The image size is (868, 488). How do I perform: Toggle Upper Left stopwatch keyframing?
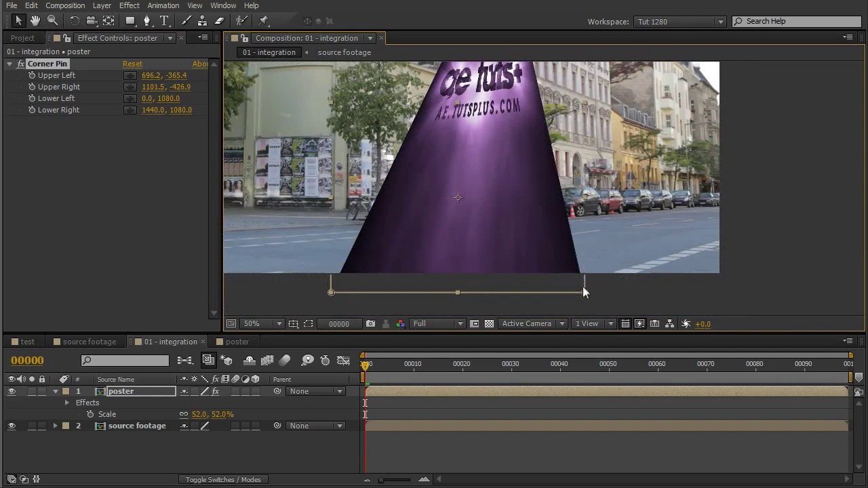point(32,75)
